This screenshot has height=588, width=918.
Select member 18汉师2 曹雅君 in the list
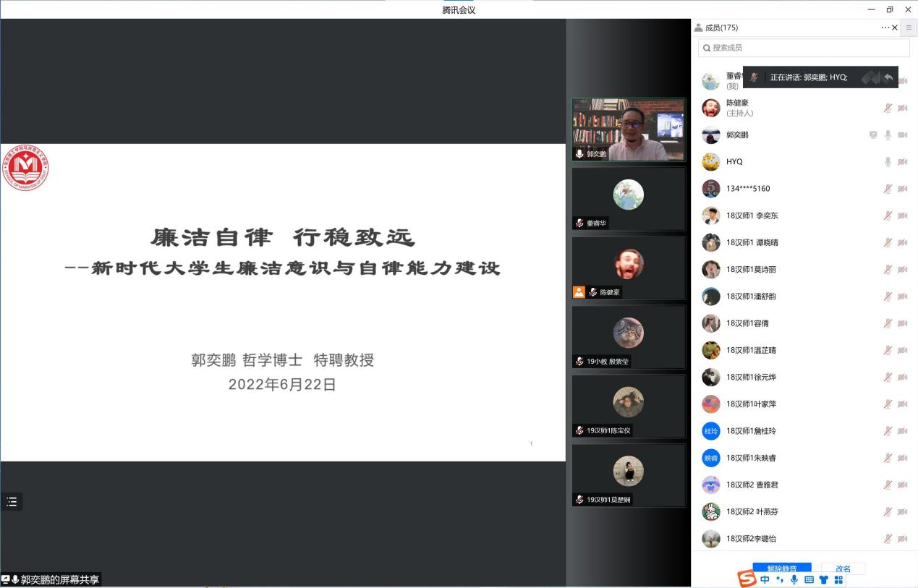(752, 485)
